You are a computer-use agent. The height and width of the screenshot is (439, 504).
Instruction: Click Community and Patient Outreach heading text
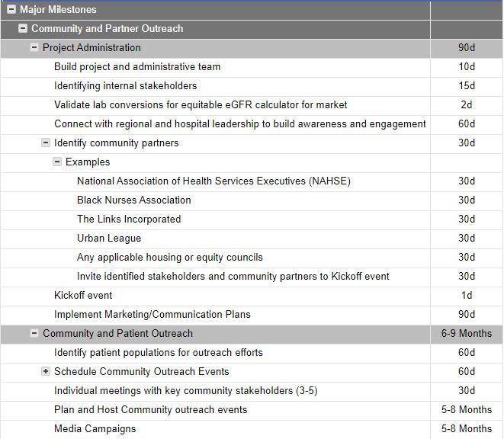[x=118, y=333]
